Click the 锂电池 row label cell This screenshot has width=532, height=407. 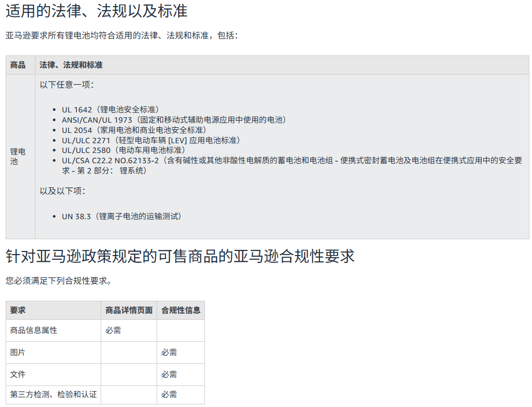pyautogui.click(x=21, y=157)
